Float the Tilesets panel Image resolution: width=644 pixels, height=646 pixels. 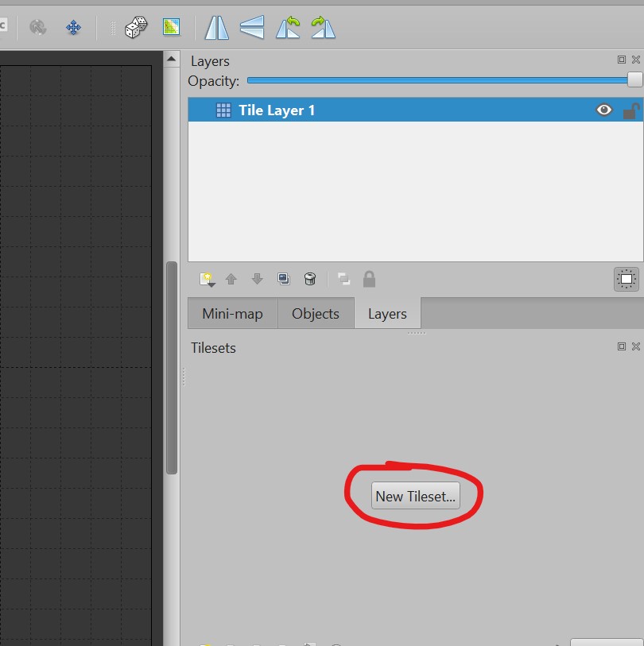tap(622, 346)
